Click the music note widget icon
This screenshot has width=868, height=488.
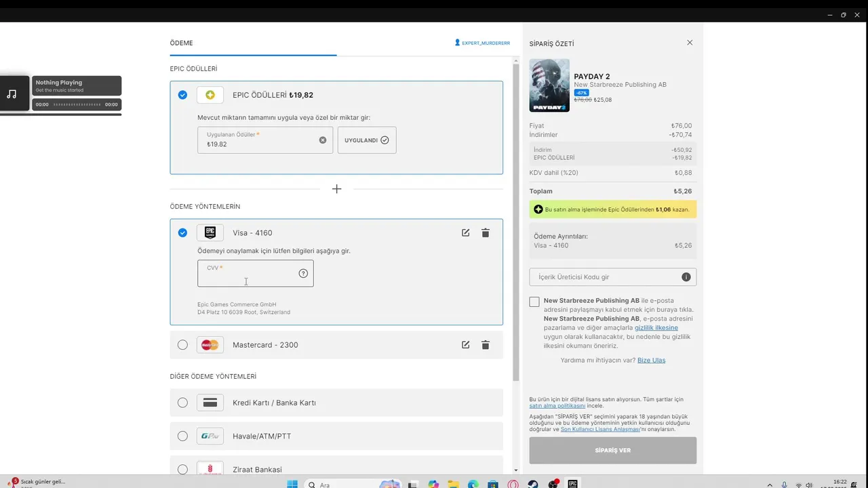12,94
